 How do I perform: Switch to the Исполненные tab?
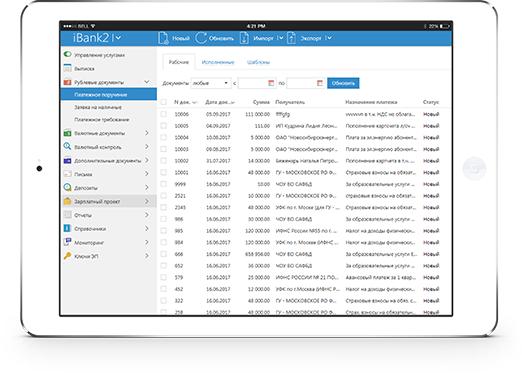pos(218,62)
